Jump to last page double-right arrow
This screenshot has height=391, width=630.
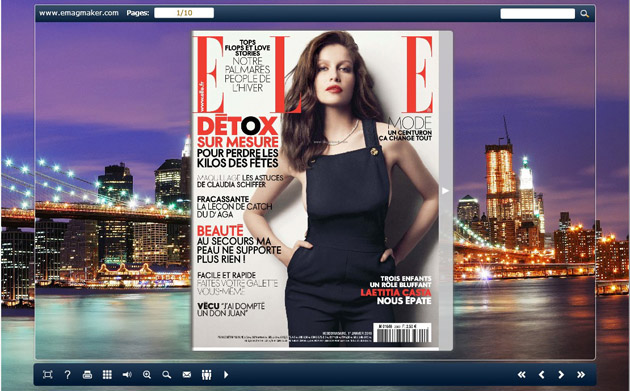(581, 375)
